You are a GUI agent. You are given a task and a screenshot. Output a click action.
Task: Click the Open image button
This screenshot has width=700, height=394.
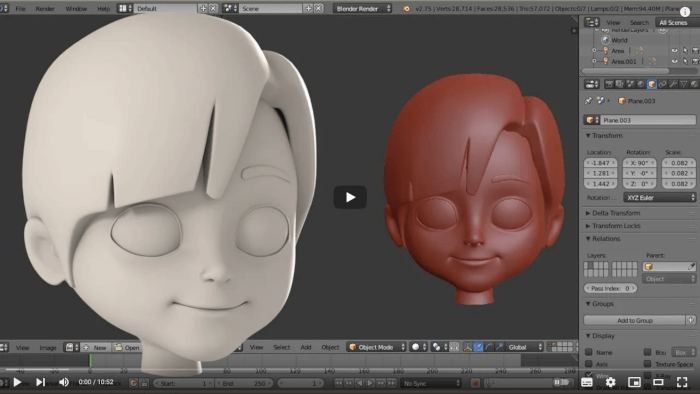[x=127, y=348]
